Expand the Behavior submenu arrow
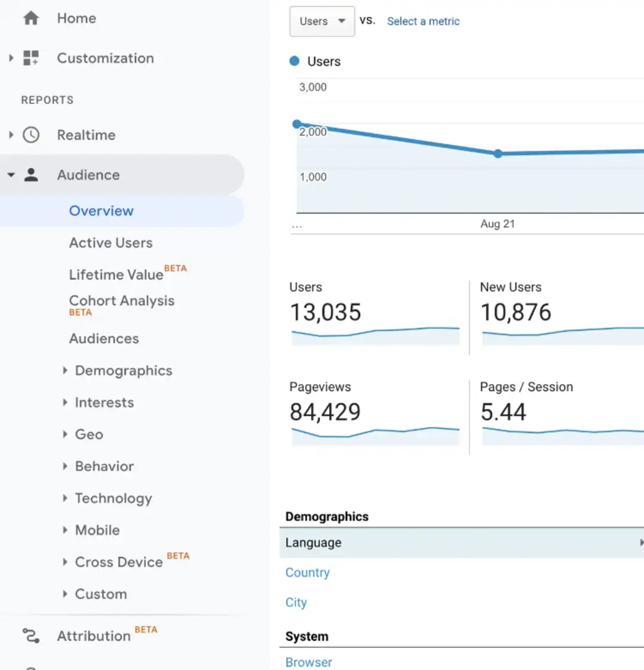 coord(65,466)
